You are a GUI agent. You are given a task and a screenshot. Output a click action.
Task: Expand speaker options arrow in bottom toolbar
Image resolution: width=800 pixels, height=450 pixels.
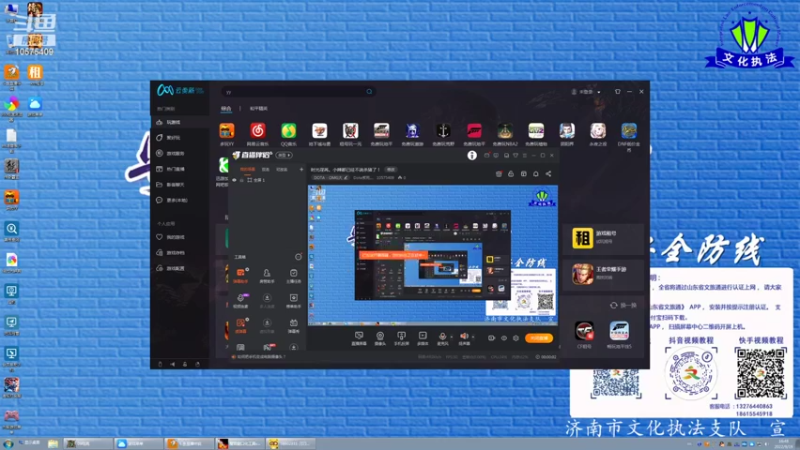pos(472,337)
